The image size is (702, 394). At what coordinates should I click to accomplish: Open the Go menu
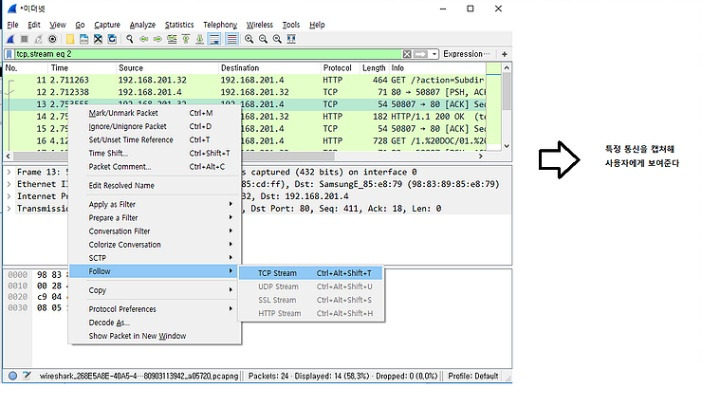(80, 25)
